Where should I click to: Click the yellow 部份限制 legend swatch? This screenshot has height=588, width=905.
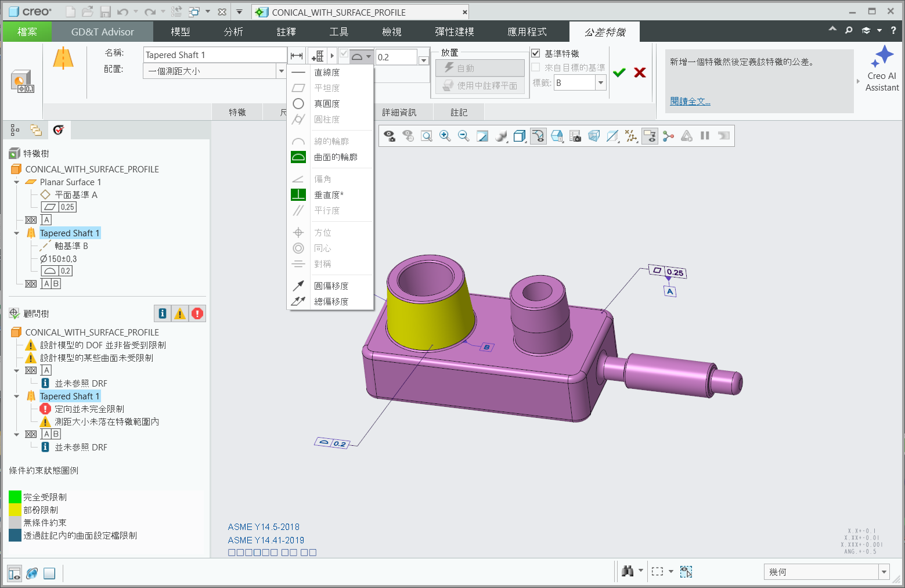pos(15,510)
